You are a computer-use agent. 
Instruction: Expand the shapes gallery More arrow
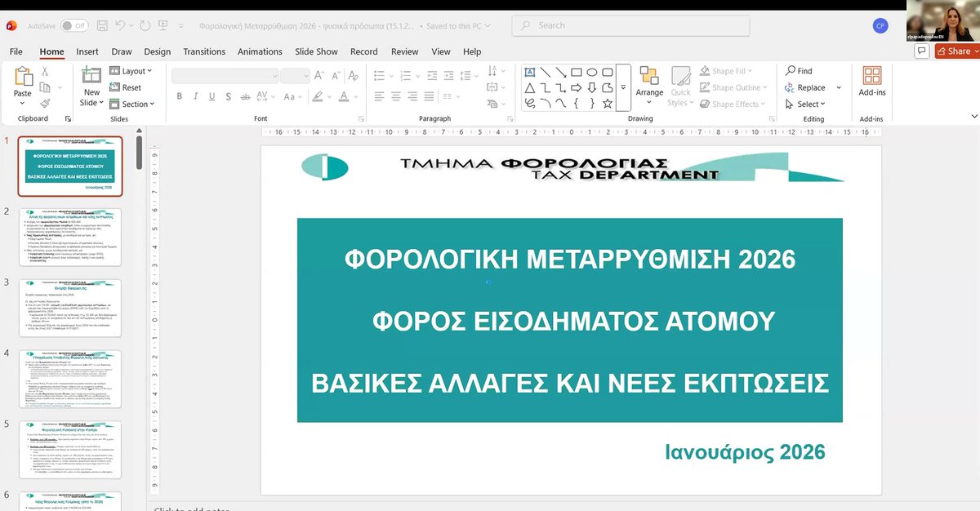coord(623,87)
